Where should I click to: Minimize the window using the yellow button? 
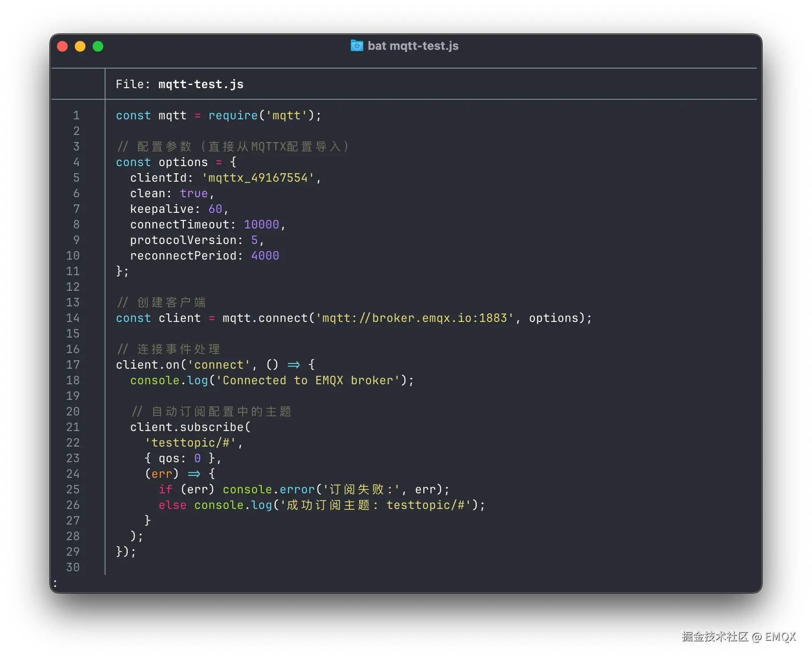click(80, 46)
